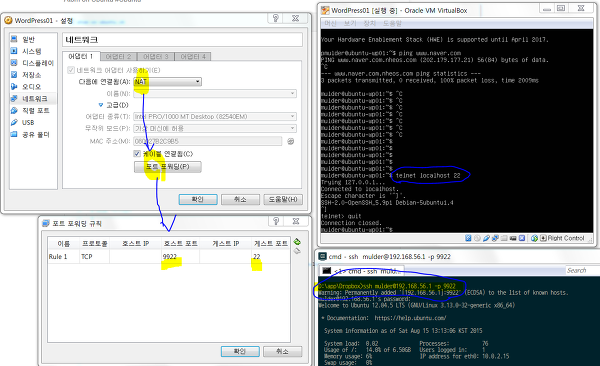Open the 시스템 settings category
The image size is (600, 366).
(31, 51)
